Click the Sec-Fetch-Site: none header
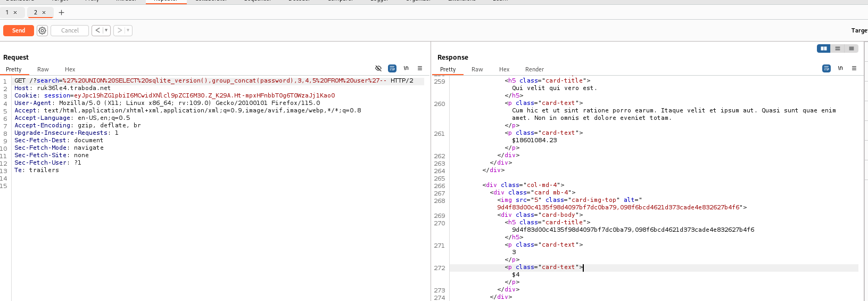The width and height of the screenshot is (868, 301). pyautogui.click(x=52, y=155)
